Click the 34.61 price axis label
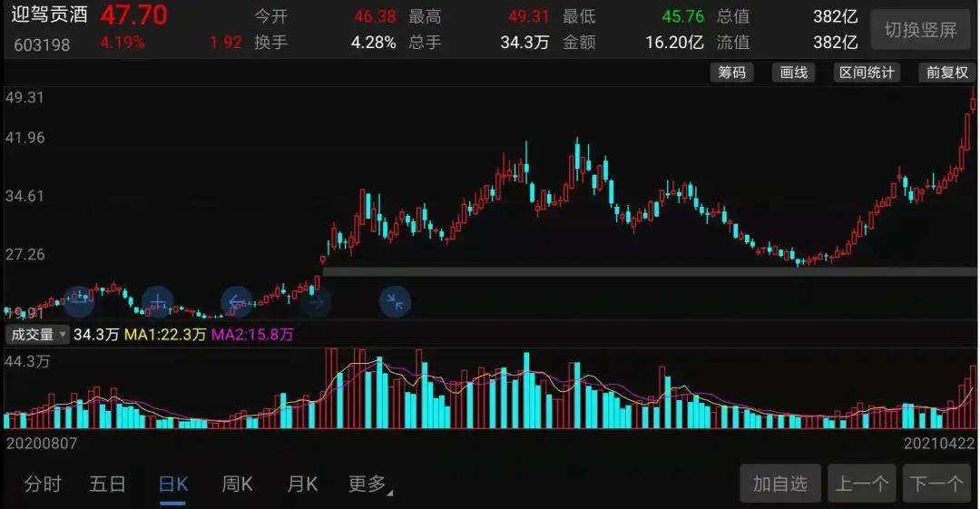This screenshot has width=980, height=509. [x=25, y=196]
